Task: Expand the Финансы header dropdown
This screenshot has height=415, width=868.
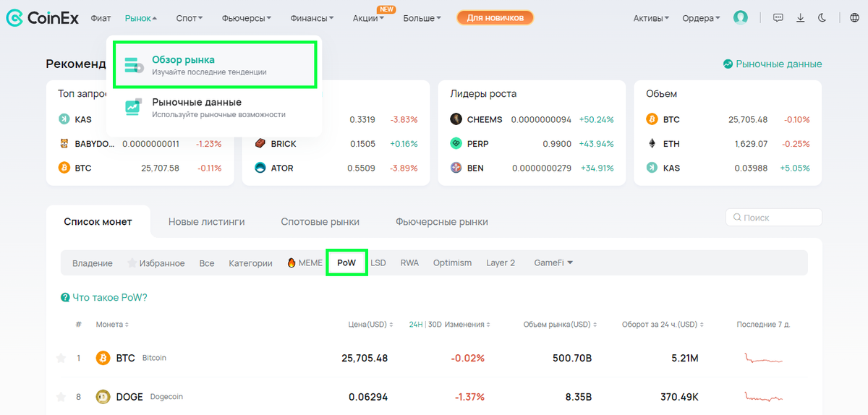Action: click(312, 18)
